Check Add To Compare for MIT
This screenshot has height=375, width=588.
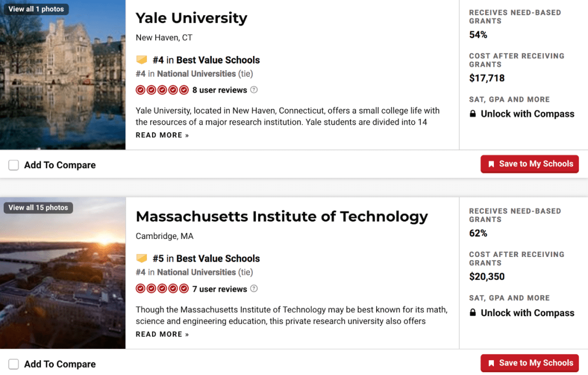pos(14,364)
